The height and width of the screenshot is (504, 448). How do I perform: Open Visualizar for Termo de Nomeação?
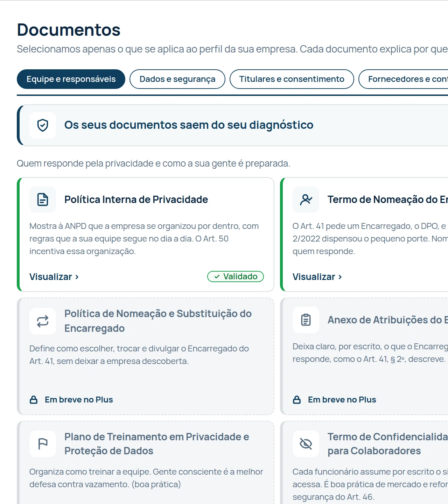317,277
